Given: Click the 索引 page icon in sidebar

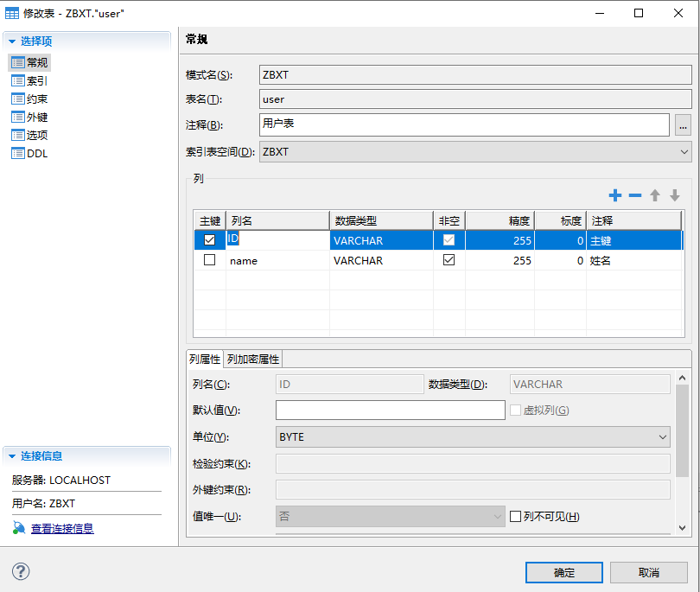Looking at the screenshot, I should (18, 81).
